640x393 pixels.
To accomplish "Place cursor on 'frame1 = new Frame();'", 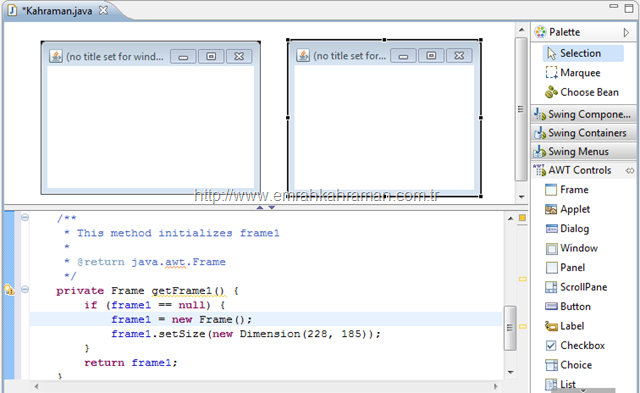I will (182, 320).
